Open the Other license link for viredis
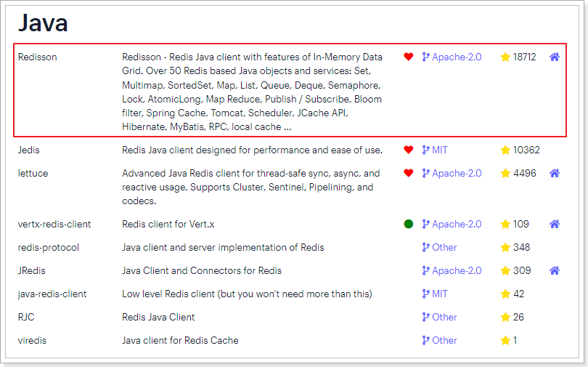 [x=439, y=340]
